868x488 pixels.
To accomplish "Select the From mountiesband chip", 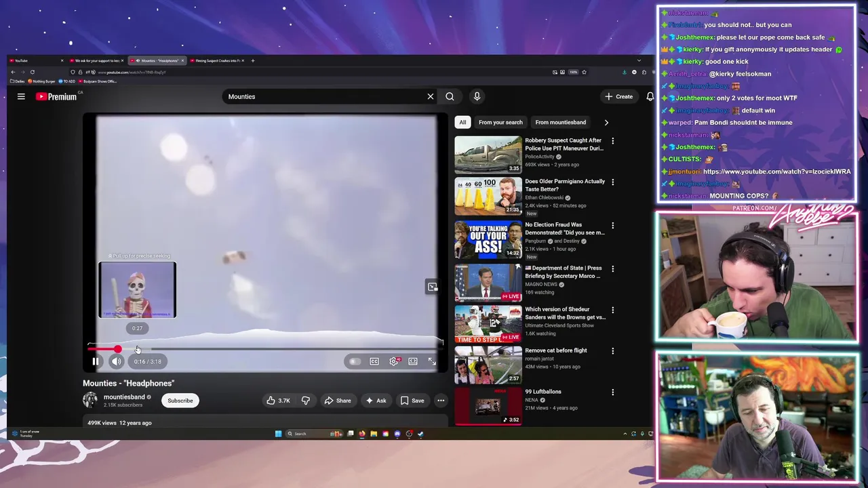I will [560, 122].
